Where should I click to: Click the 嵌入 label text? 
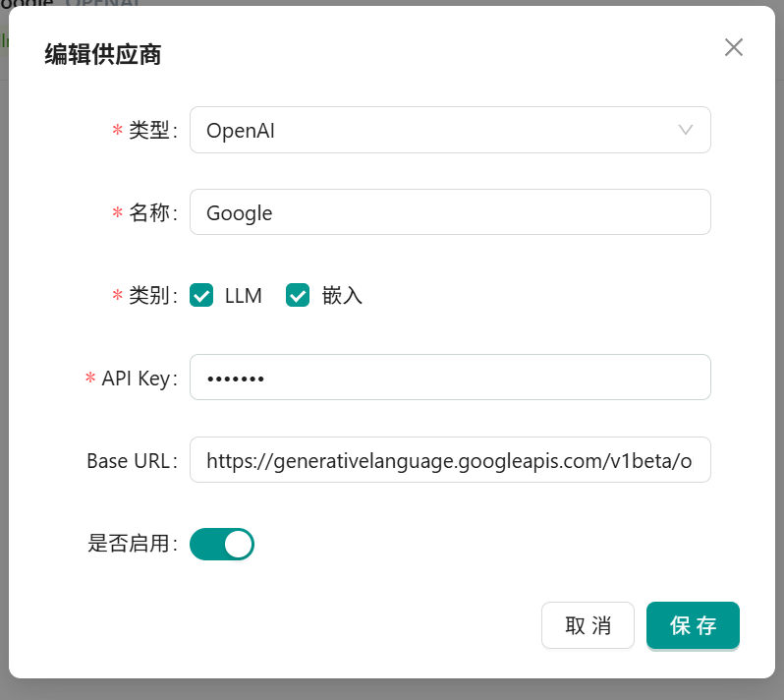pos(342,295)
